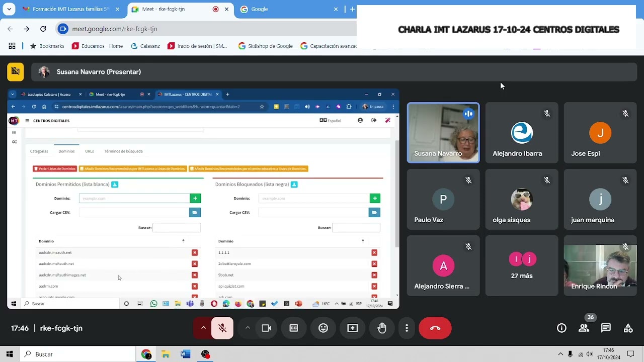This screenshot has height=362, width=644.
Task: Click whitelist Dominio input field
Action: [134, 199]
